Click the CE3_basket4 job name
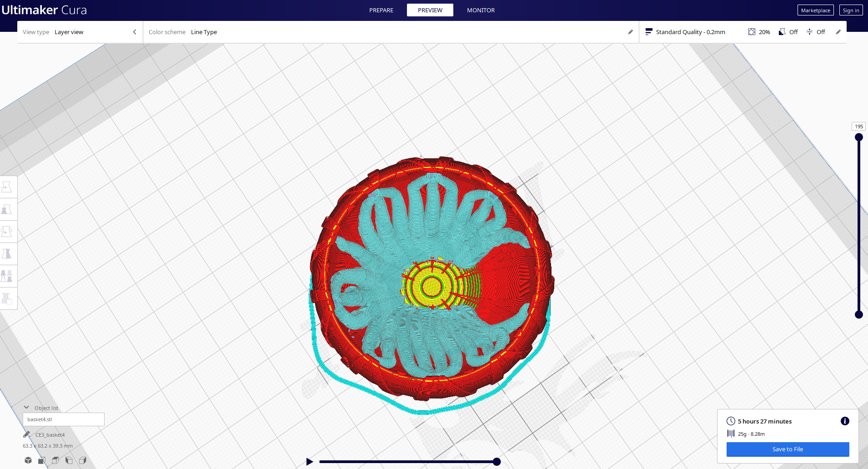The width and height of the screenshot is (868, 469). pyautogui.click(x=50, y=435)
